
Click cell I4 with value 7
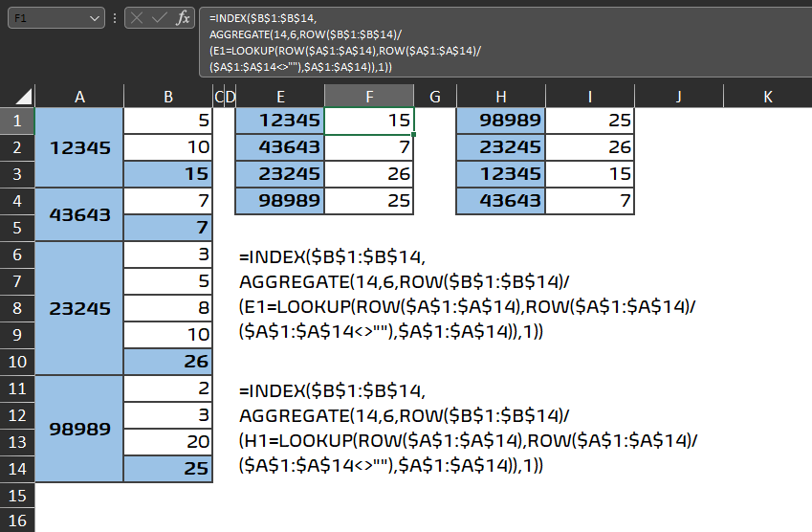point(590,201)
